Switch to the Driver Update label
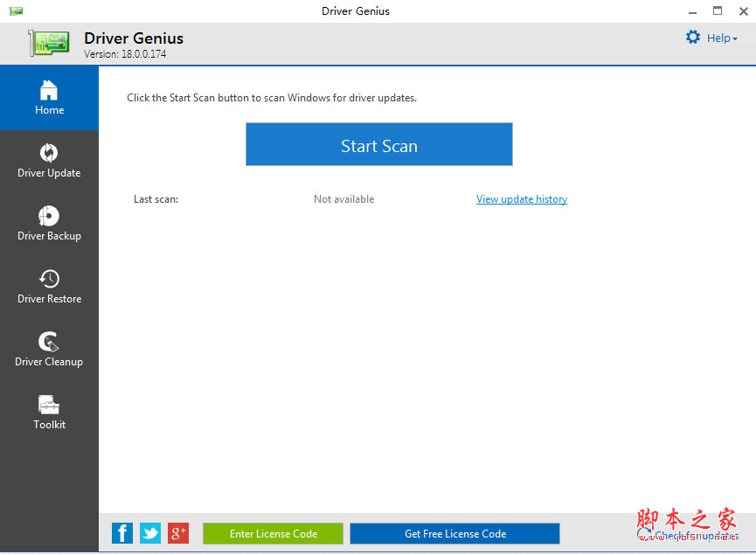 pyautogui.click(x=49, y=173)
